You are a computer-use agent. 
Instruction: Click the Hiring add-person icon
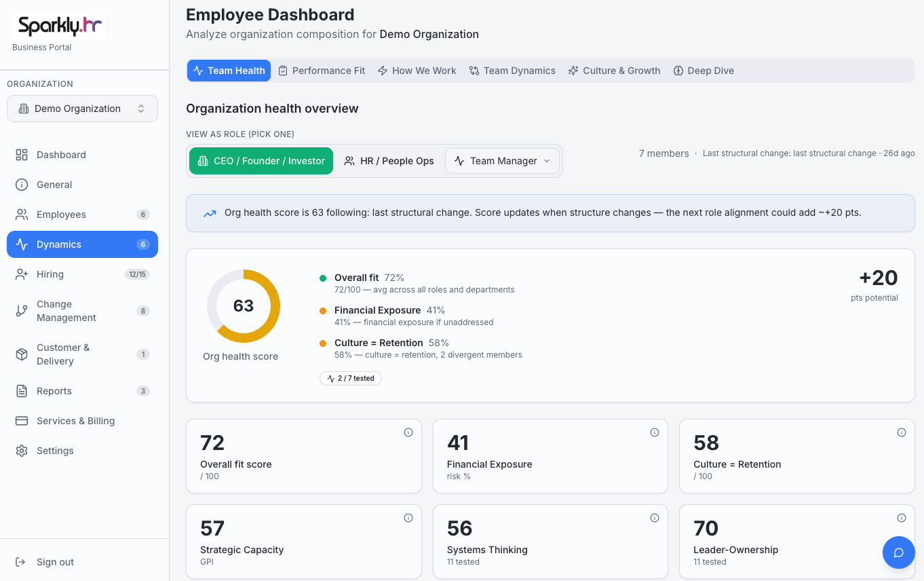click(x=22, y=274)
